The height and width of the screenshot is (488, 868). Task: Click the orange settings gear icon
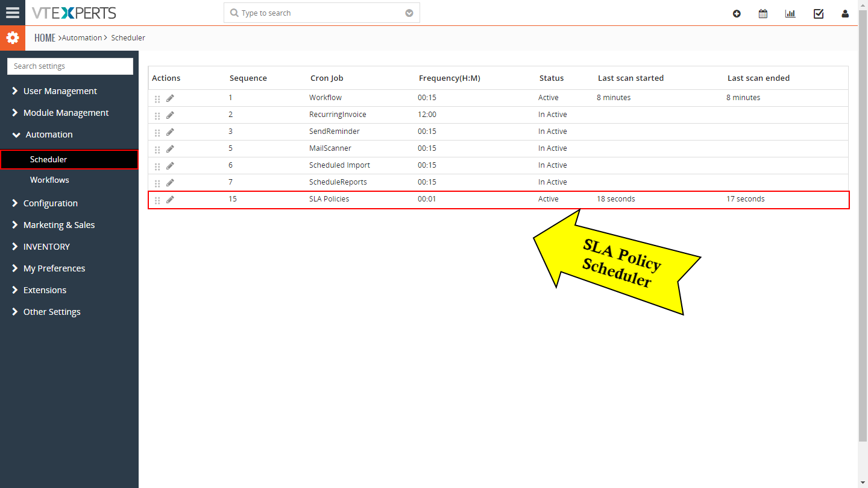pyautogui.click(x=13, y=38)
